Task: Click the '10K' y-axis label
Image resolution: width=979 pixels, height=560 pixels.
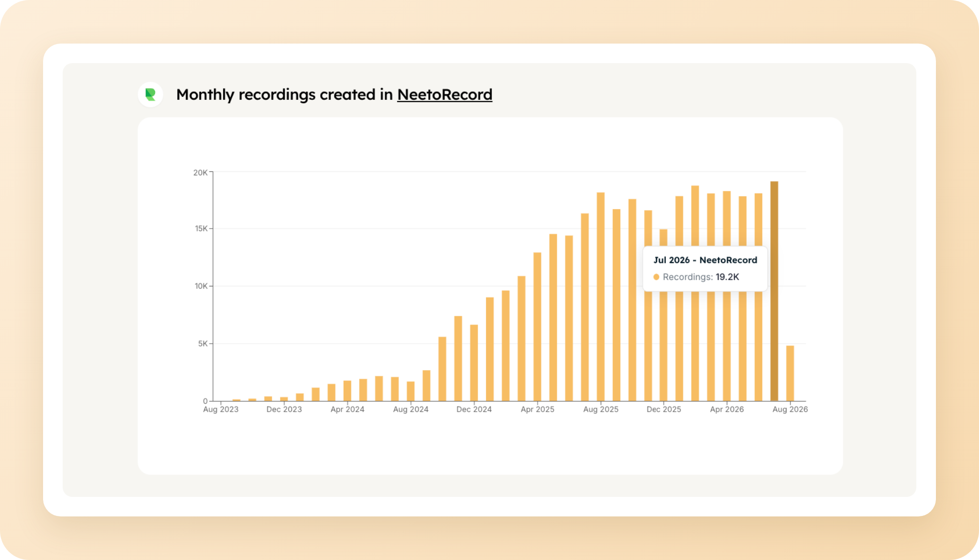Action: tap(201, 286)
